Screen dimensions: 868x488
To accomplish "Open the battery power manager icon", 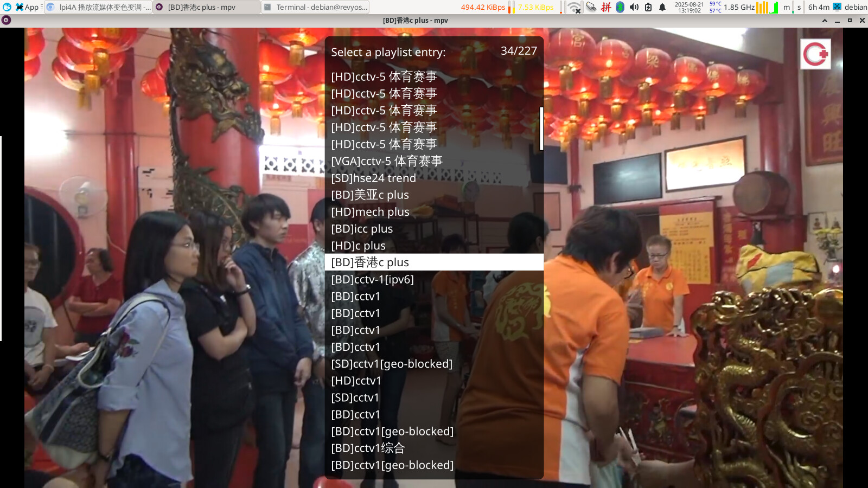I will (648, 7).
